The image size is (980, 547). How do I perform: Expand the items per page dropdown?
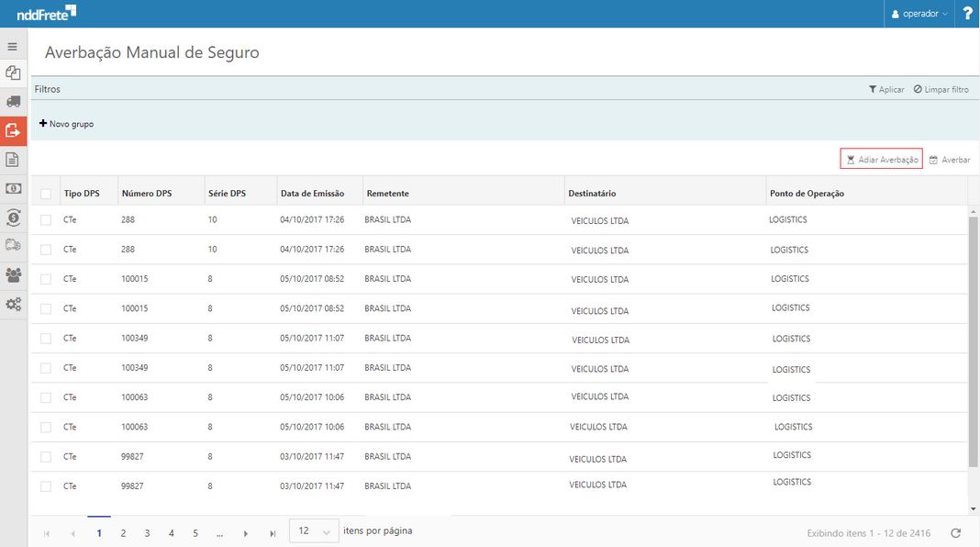click(314, 531)
